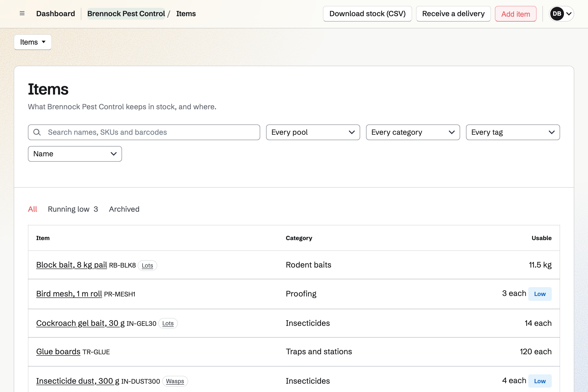Open Cockroach gel bait, 30 g item
This screenshot has width=588, height=392.
80,323
